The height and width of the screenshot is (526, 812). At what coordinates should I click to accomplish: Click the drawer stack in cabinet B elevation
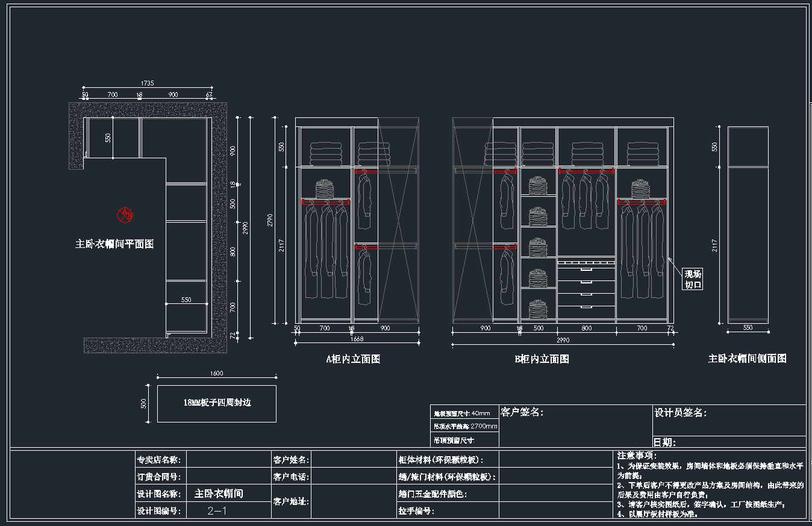(x=586, y=289)
